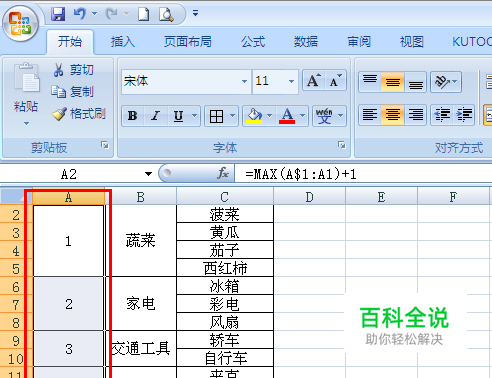Open the Office button menu
The width and height of the screenshot is (492, 378).
pyautogui.click(x=21, y=23)
